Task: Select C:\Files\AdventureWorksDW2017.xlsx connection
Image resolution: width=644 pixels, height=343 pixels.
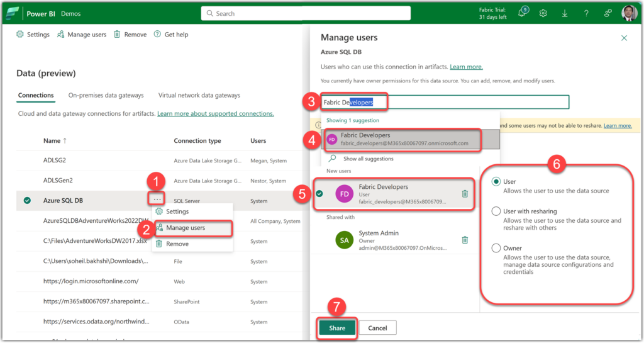Action: pyautogui.click(x=95, y=240)
